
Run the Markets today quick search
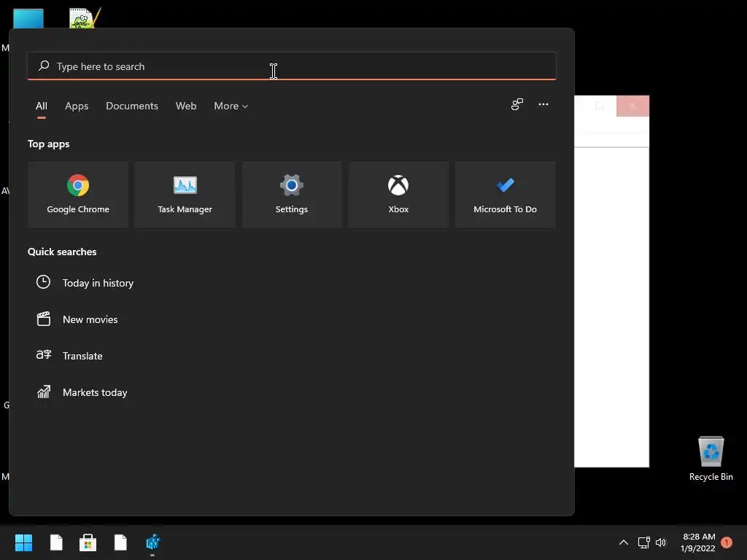tap(95, 392)
